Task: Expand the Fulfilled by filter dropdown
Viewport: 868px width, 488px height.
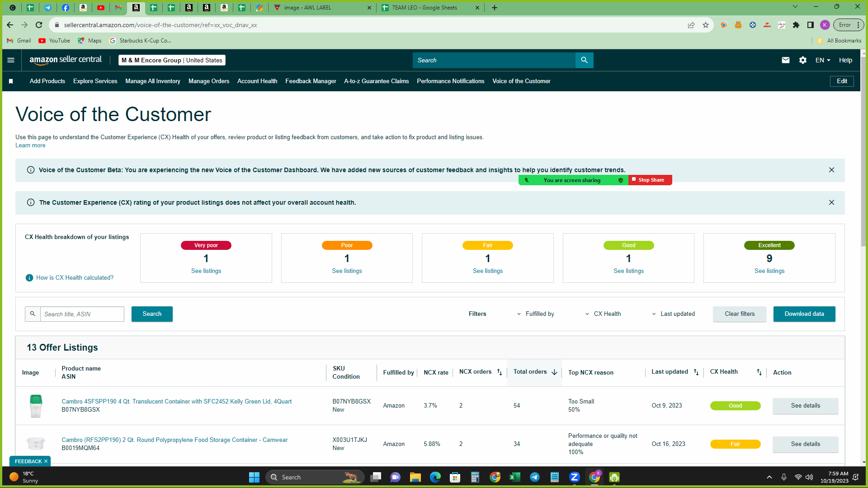Action: pyautogui.click(x=536, y=314)
